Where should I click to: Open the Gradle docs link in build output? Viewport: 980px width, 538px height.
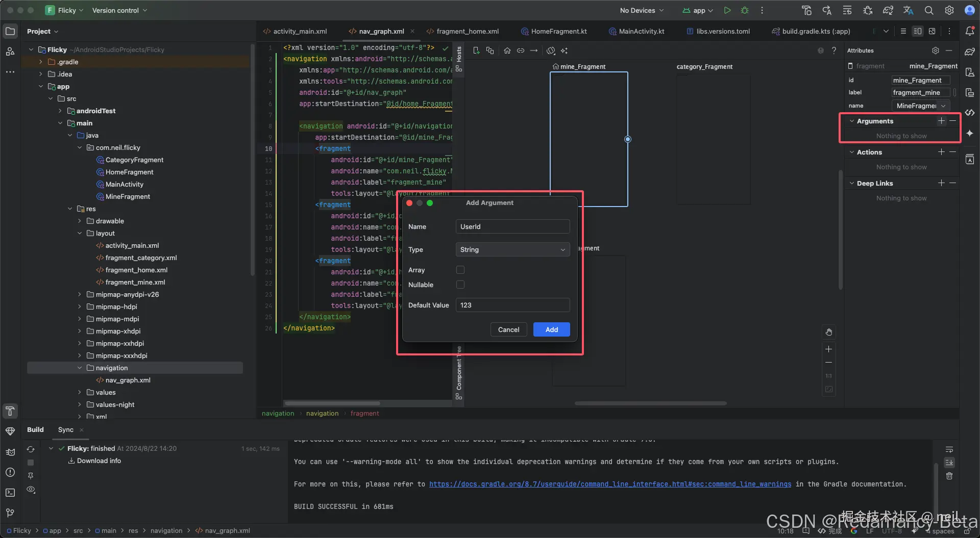tap(610, 484)
